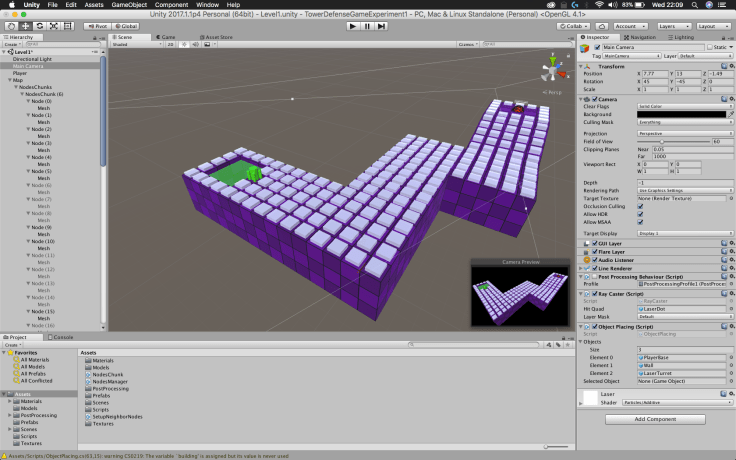The height and width of the screenshot is (460, 736).
Task: Open the Layers dropdown
Action: tap(671, 26)
